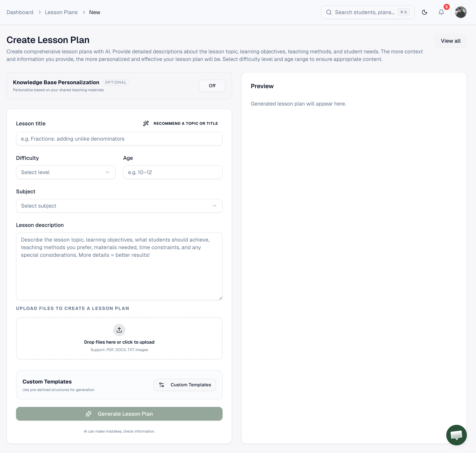Click the View all button
Screen dimensions: 476x453
450,41
